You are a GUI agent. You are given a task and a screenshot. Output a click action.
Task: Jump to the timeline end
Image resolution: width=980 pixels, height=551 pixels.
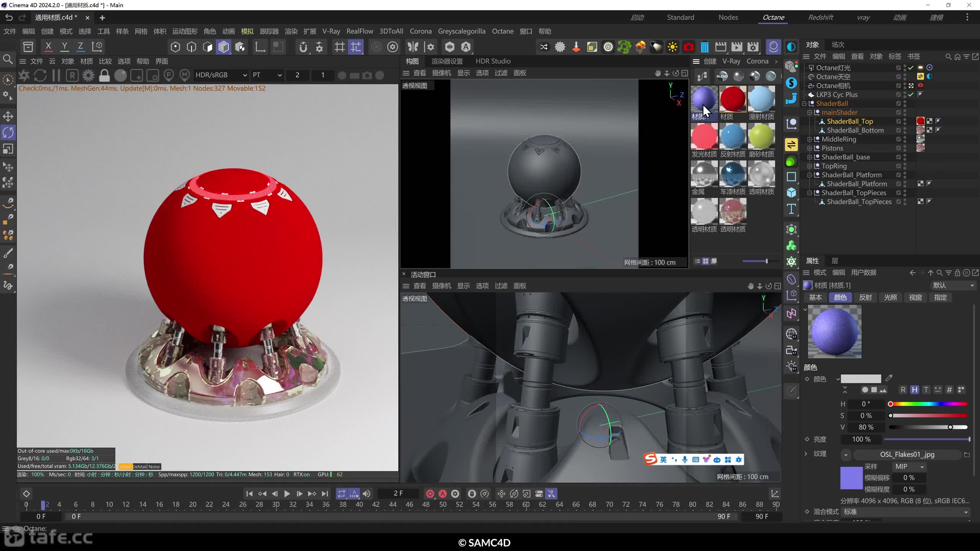[x=325, y=494]
